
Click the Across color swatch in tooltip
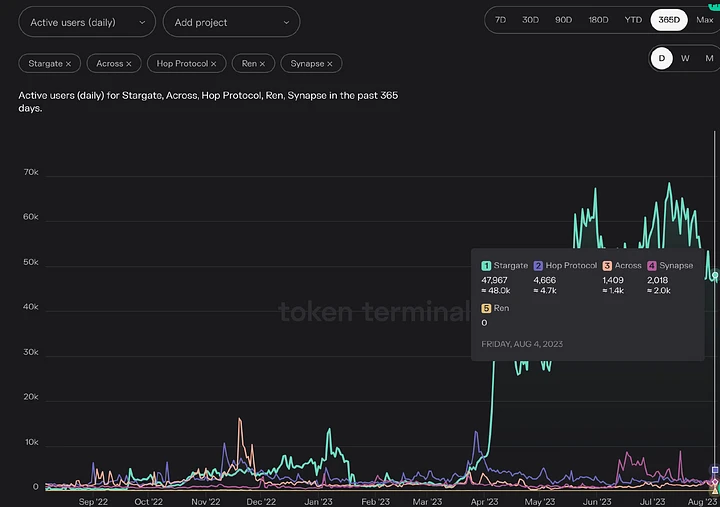pos(607,266)
